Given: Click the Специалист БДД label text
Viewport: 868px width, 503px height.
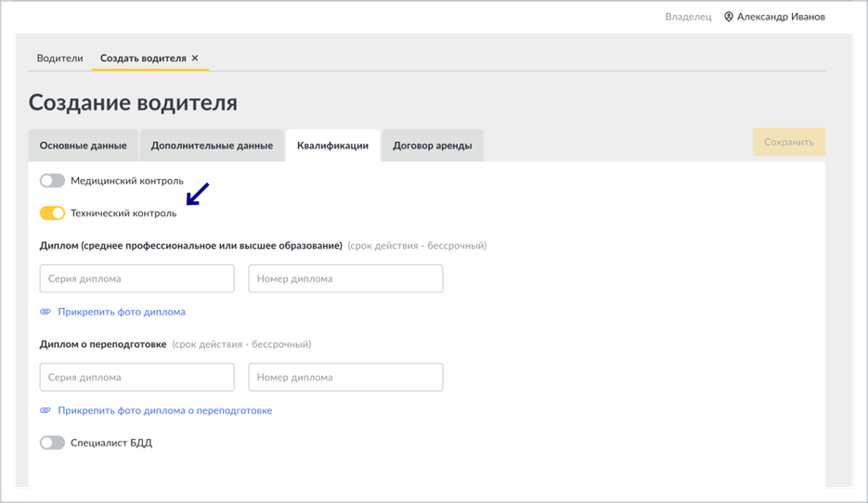Looking at the screenshot, I should click(111, 443).
